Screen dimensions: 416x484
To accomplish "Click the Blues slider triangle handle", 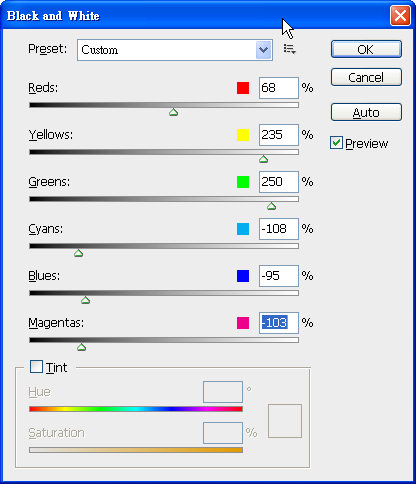I will tap(86, 300).
